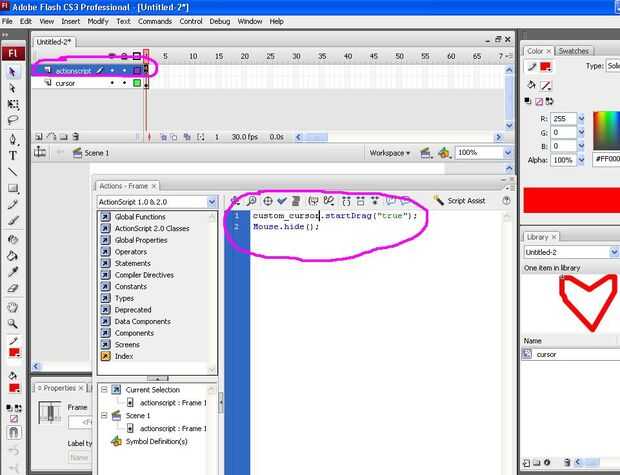
Task: Open Actions panel help icon
Action: click(x=506, y=201)
